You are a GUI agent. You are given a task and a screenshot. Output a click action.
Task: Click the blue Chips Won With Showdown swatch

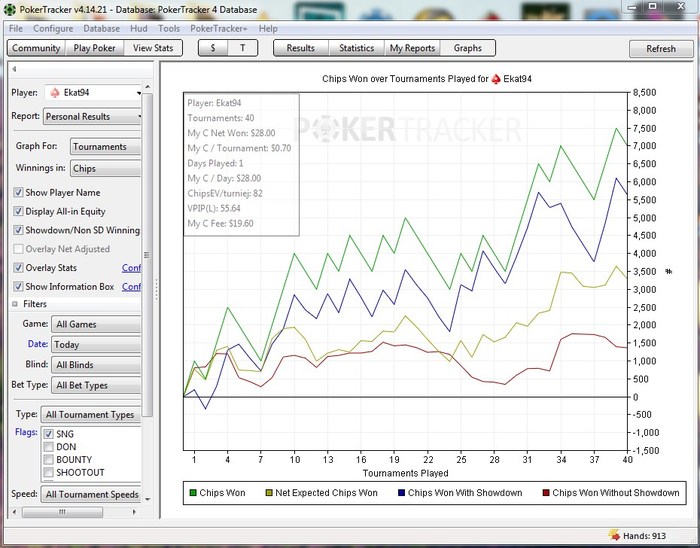click(401, 493)
